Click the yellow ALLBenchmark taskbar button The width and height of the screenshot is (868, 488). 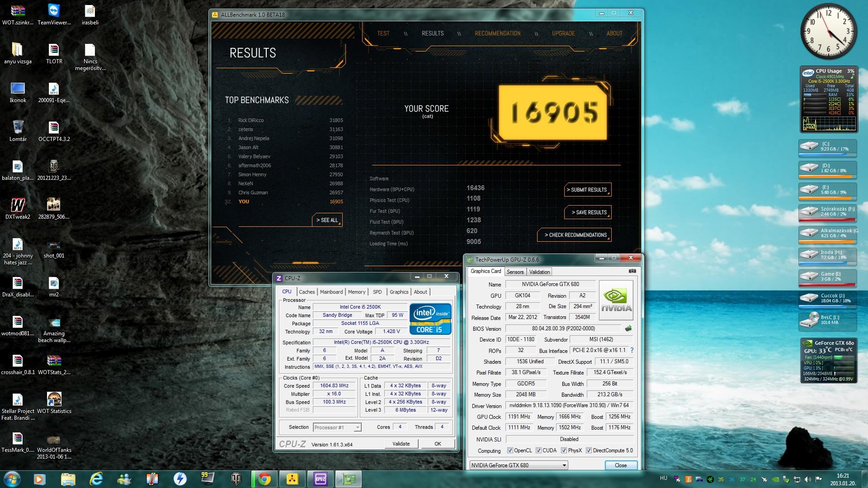tap(292, 479)
